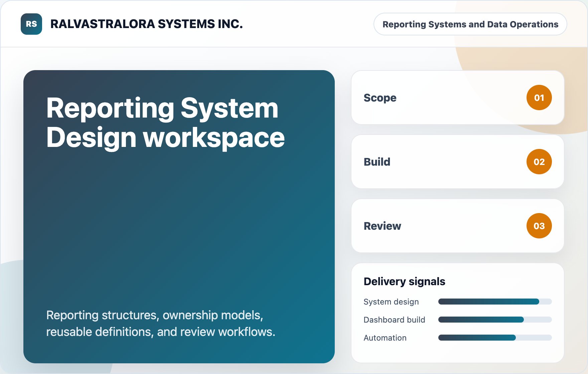
Task: Click the Dashboard build progress bar
Action: (495, 320)
